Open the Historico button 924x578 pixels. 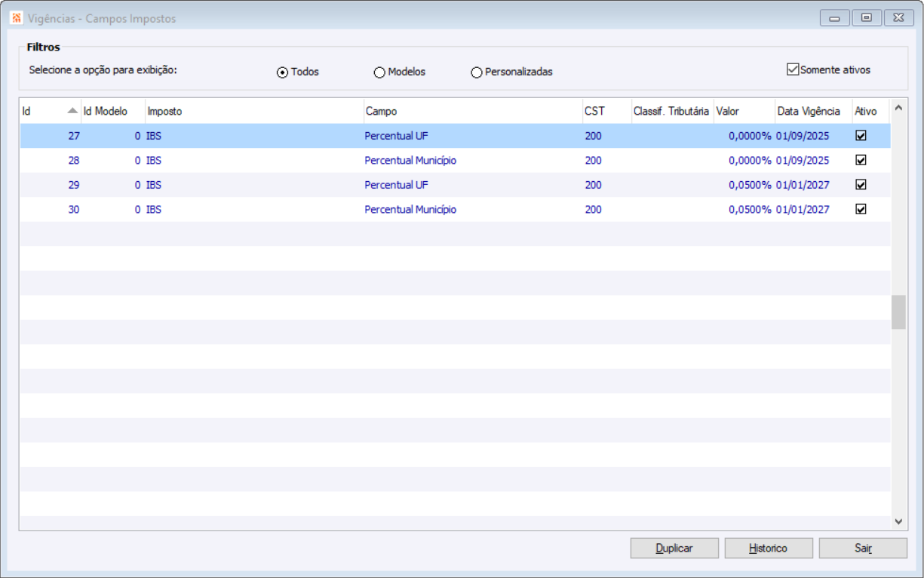(769, 549)
